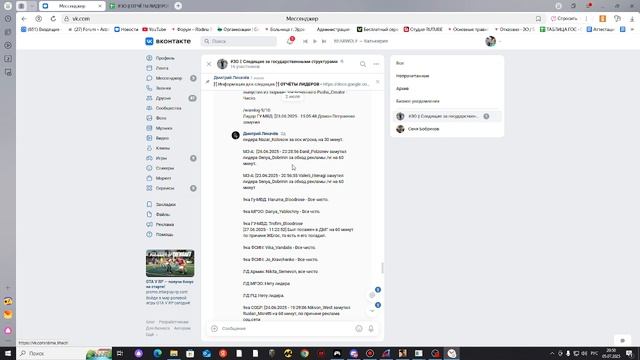Open Клипы section
Screen dimensions: 640x360
(162, 148)
